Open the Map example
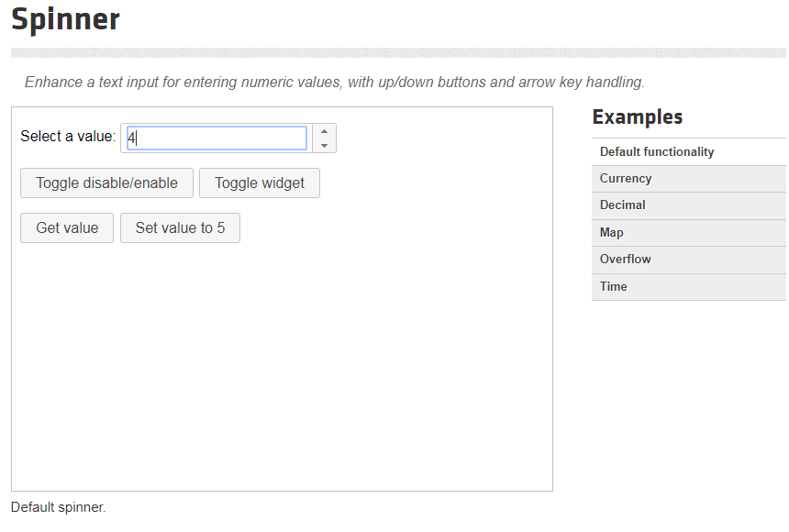 tap(689, 233)
